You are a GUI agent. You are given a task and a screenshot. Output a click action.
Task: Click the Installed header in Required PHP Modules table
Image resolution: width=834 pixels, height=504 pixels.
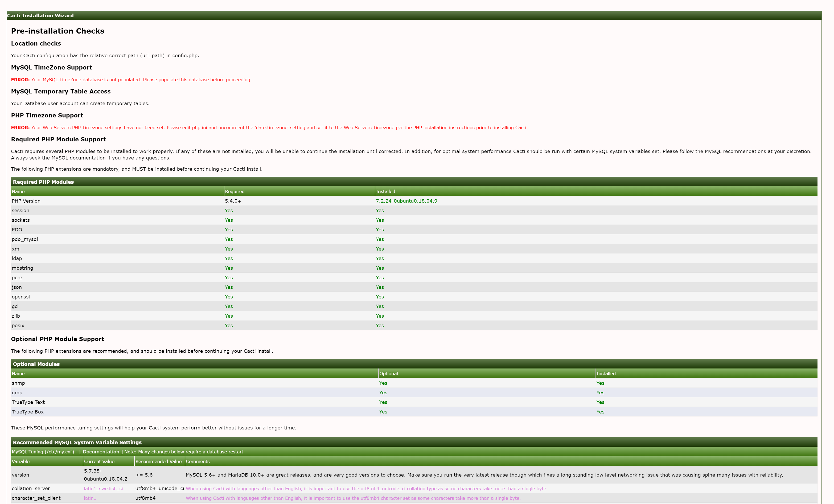[x=385, y=191]
